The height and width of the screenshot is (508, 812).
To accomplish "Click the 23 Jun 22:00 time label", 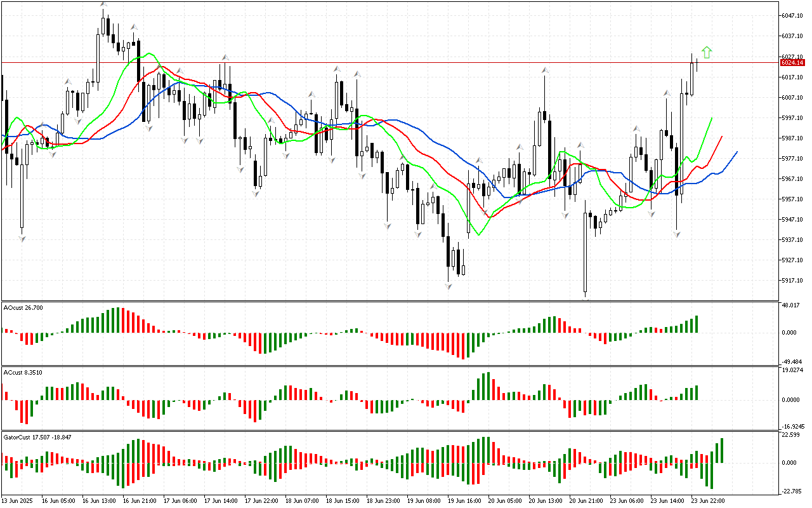I will [x=707, y=500].
